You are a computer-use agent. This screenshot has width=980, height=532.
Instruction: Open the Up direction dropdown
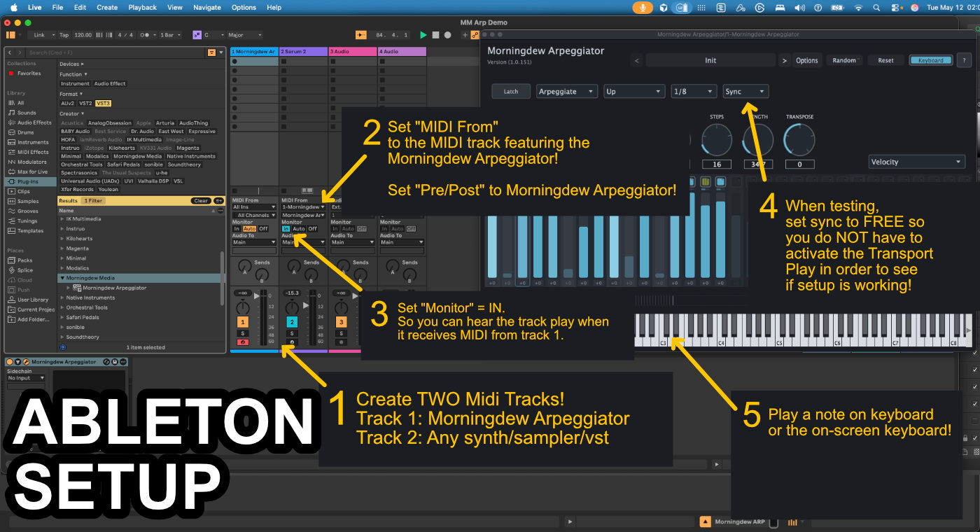(634, 91)
